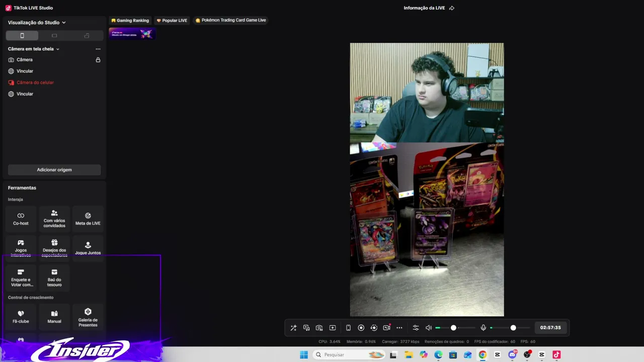The height and width of the screenshot is (362, 644).
Task: Open the Com vários convidados tool
Action: coord(54,219)
